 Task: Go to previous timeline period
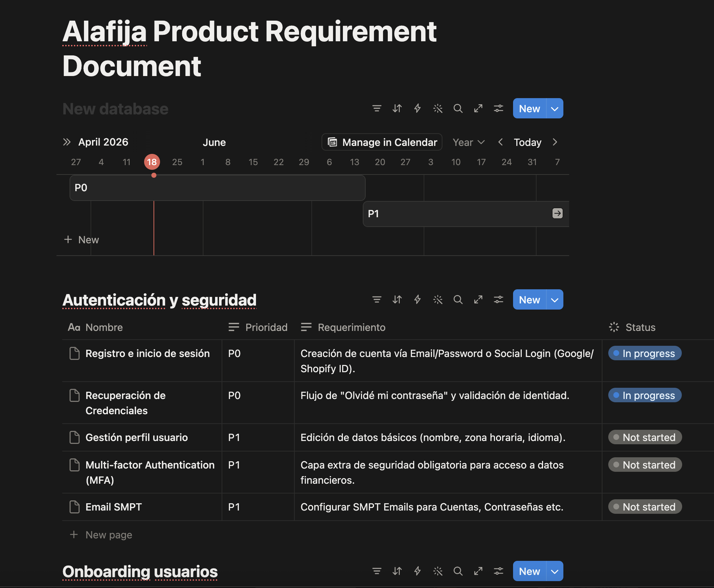tap(500, 142)
